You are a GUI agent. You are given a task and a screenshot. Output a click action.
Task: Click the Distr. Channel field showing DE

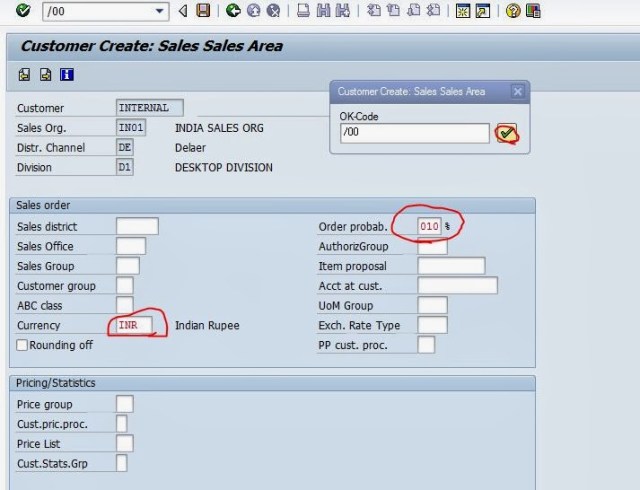tap(125, 147)
